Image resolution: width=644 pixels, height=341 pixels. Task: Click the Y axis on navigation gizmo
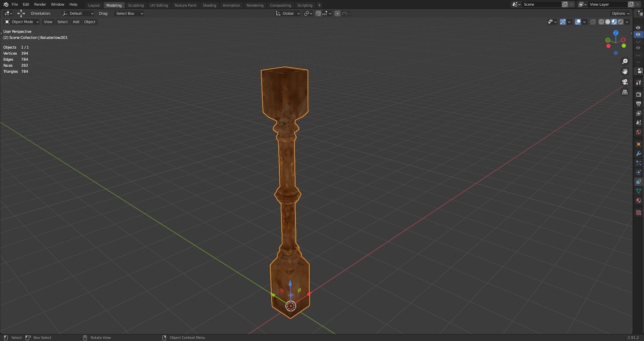tap(608, 40)
